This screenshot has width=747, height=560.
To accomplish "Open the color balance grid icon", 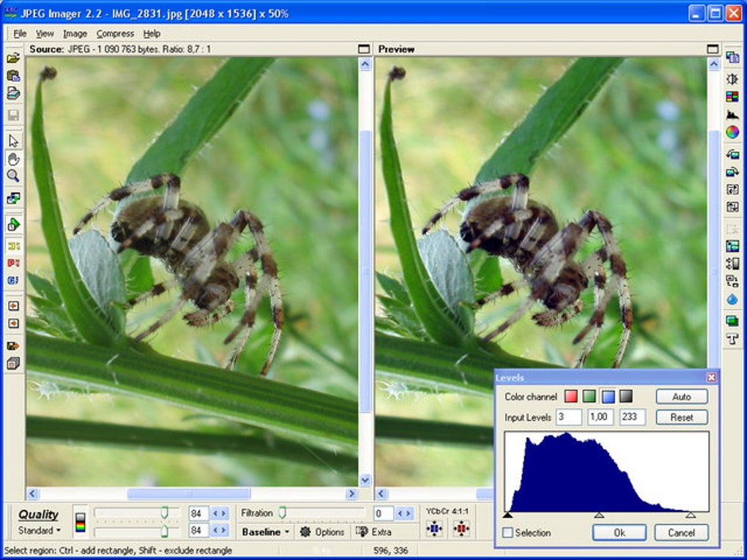I will (732, 97).
